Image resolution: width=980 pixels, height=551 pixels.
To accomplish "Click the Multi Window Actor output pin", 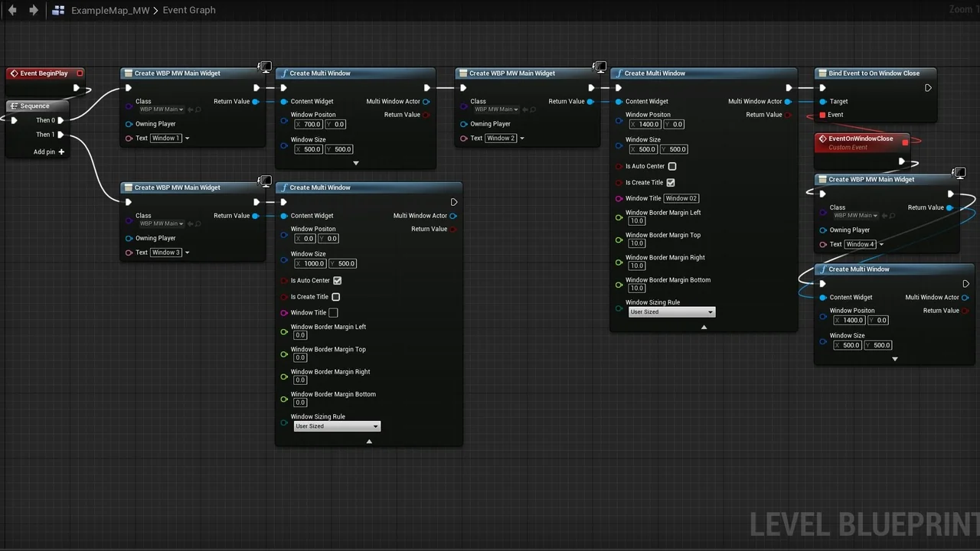I will 426,101.
